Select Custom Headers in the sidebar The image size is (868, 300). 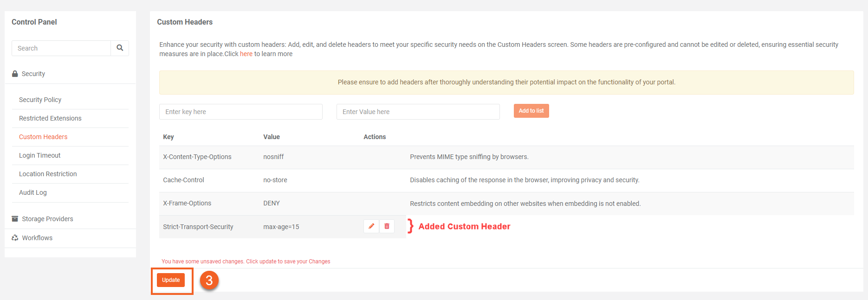tap(43, 137)
